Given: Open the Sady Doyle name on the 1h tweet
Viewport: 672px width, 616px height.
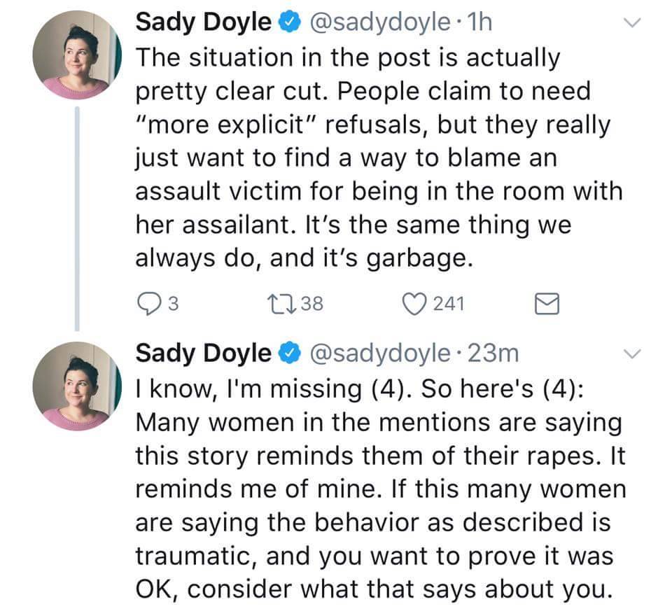Looking at the screenshot, I should (203, 23).
